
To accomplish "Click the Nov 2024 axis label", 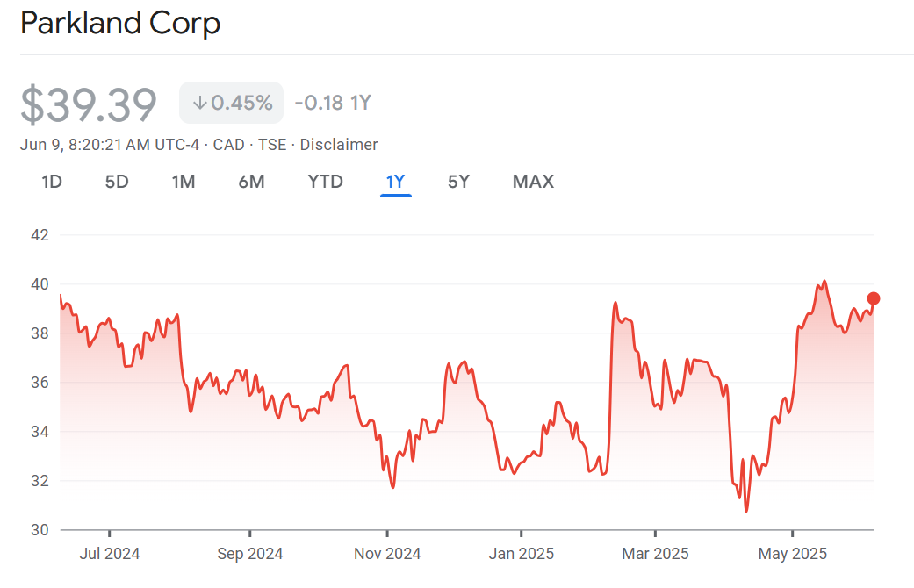I will pyautogui.click(x=387, y=554).
